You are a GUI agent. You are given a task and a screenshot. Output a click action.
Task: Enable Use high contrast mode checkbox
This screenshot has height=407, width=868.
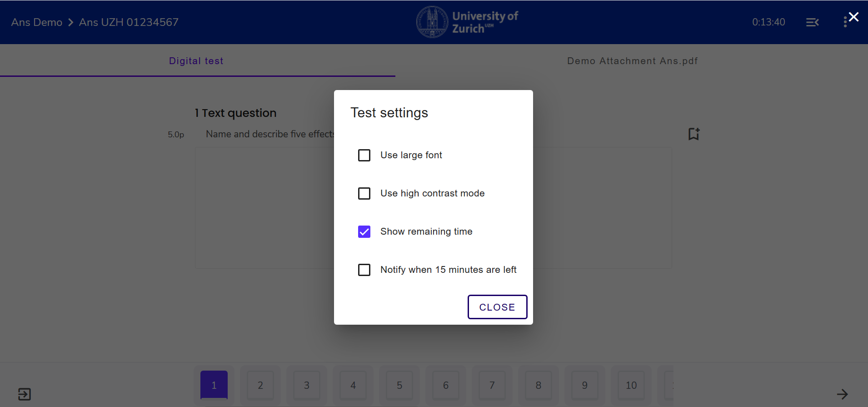[x=364, y=193]
